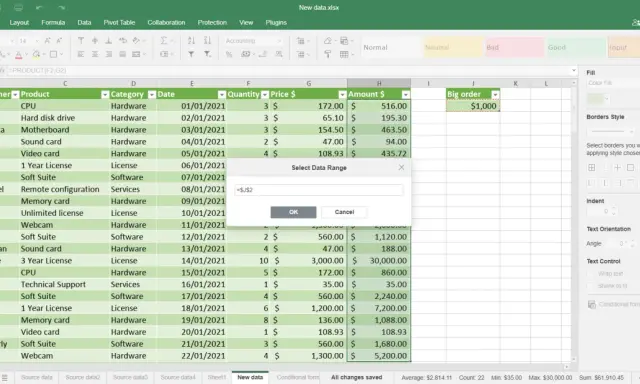The image size is (640, 384).
Task: Center text horizontally in toolbar
Action: coord(95,54)
